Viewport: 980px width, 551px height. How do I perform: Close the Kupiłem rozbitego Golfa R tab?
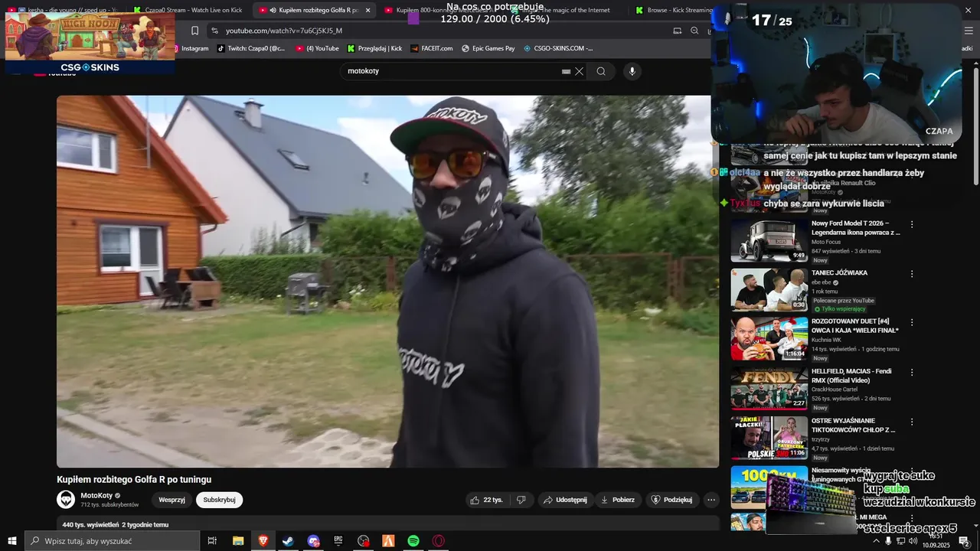tap(367, 10)
